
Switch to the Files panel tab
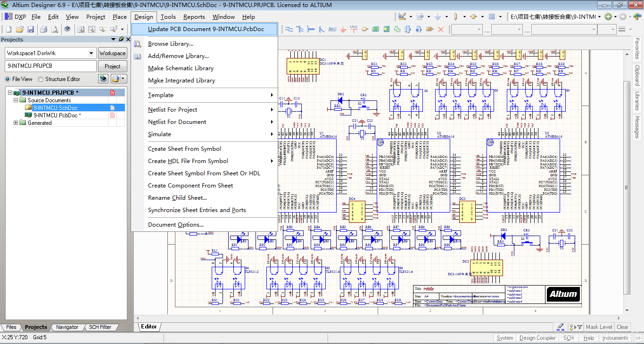(x=11, y=327)
